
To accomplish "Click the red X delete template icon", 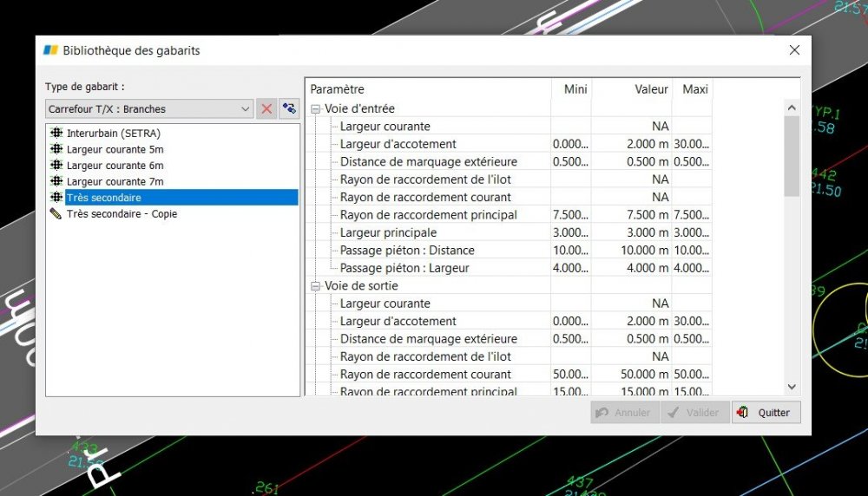I will [266, 109].
